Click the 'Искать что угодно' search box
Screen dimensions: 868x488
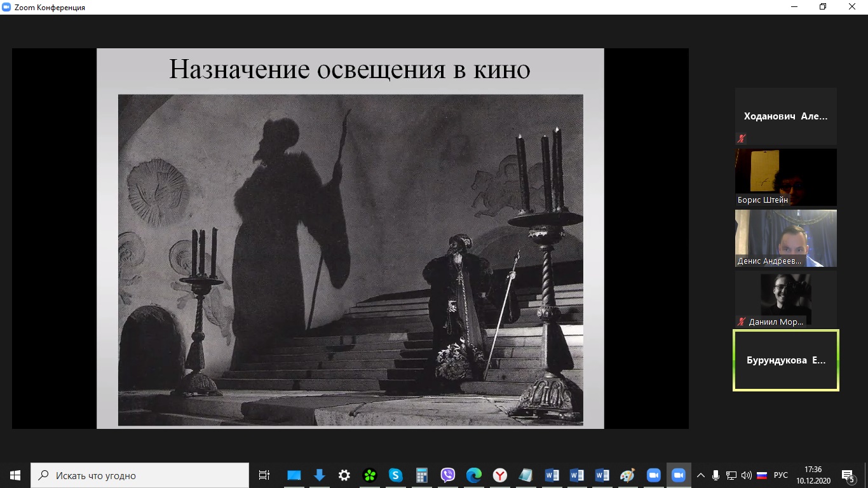pyautogui.click(x=140, y=475)
